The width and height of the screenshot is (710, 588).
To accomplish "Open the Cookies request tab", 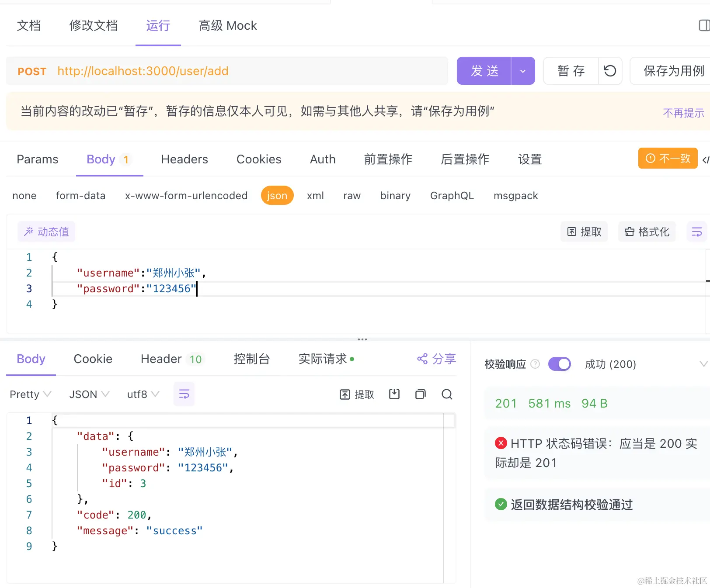I will click(x=259, y=159).
